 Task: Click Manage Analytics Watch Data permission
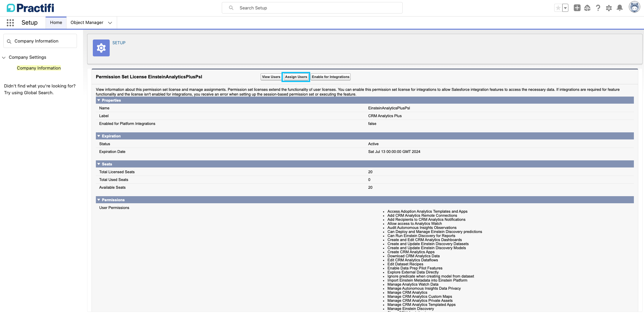(x=413, y=285)
